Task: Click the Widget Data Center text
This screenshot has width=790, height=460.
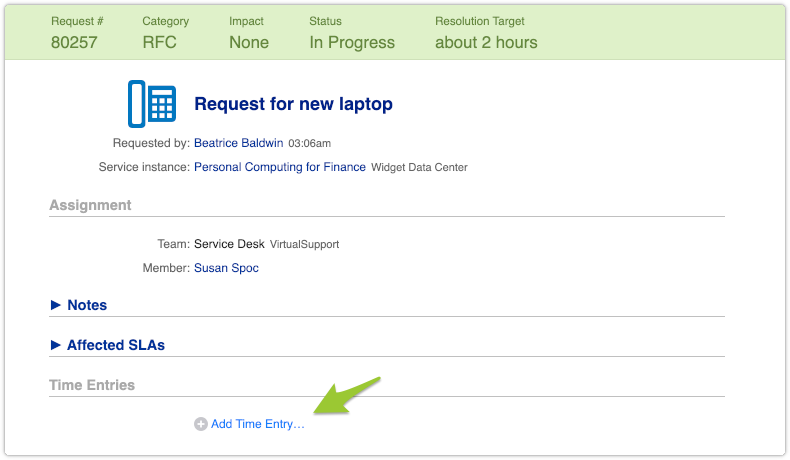Action: [x=419, y=167]
